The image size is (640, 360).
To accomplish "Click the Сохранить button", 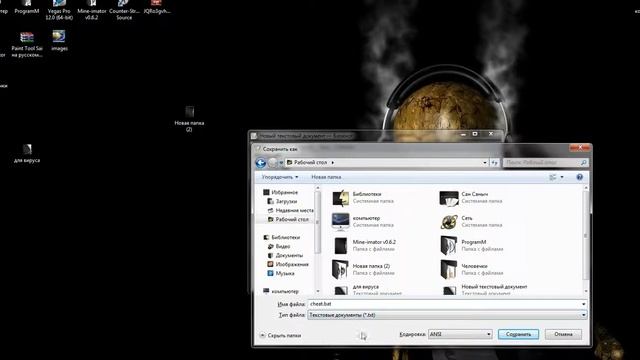I will pyautogui.click(x=518, y=334).
